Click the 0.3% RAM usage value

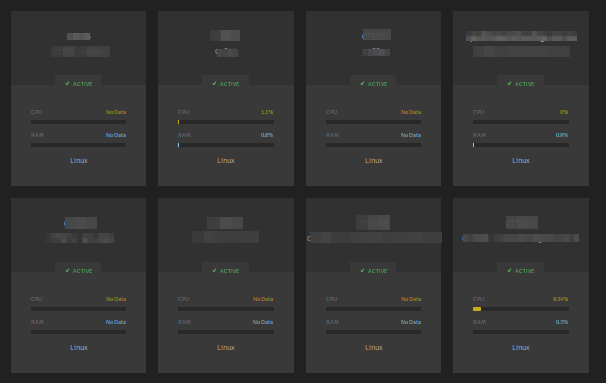coord(562,322)
